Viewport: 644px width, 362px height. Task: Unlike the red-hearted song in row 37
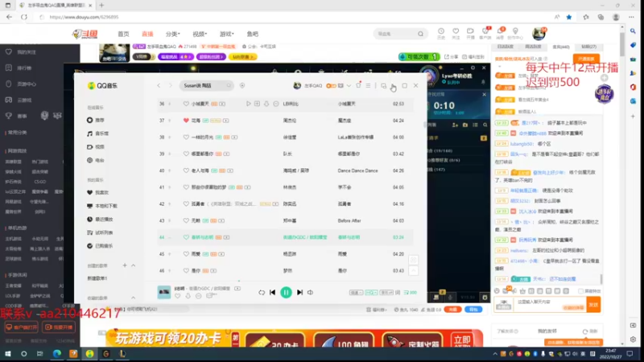click(186, 121)
